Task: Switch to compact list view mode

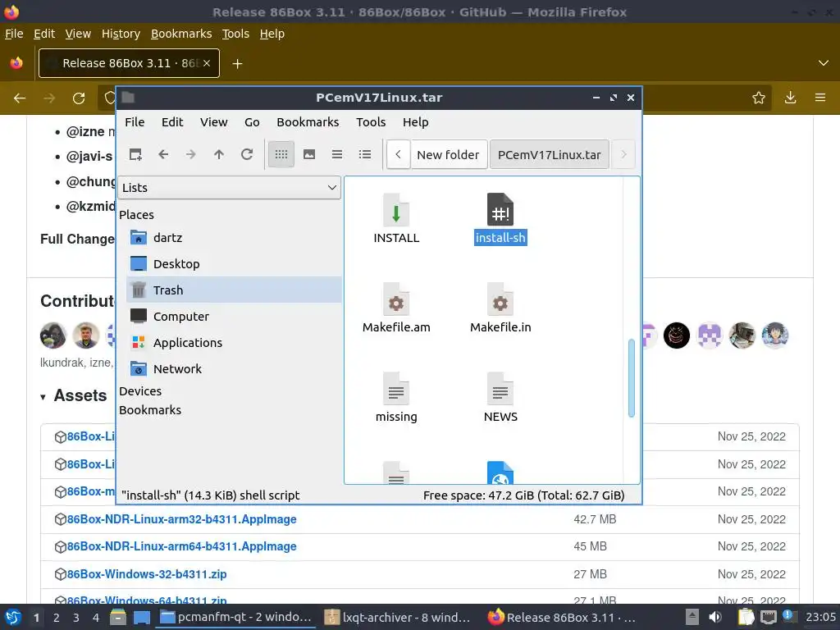Action: tap(337, 154)
